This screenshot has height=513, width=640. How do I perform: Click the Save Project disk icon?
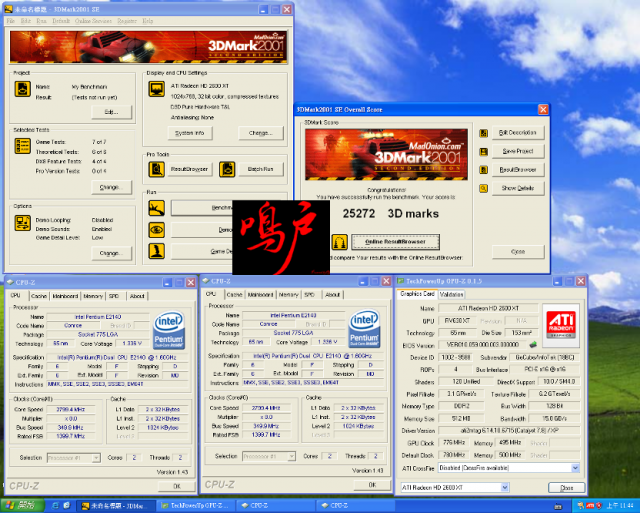tap(484, 152)
